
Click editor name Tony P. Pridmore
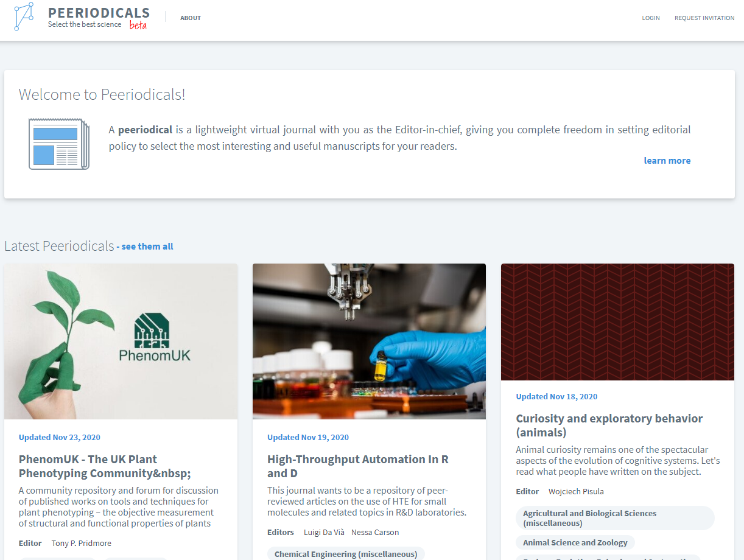[82, 543]
